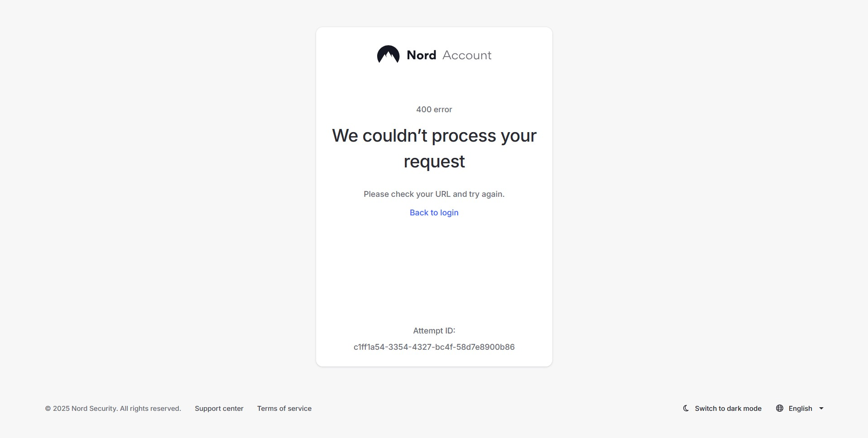Screen dimensions: 868x438
Task: Click the attempt ID code starting c1ff1a54
Action: [x=434, y=347]
